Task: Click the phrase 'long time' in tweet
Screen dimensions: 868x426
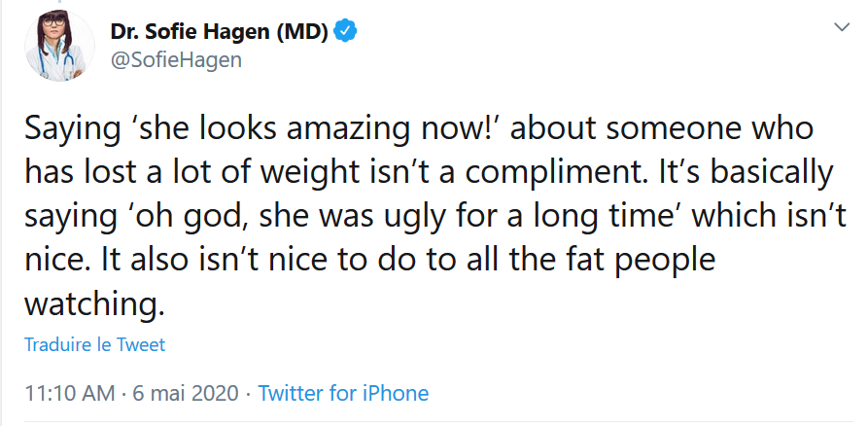Action: pyautogui.click(x=601, y=217)
